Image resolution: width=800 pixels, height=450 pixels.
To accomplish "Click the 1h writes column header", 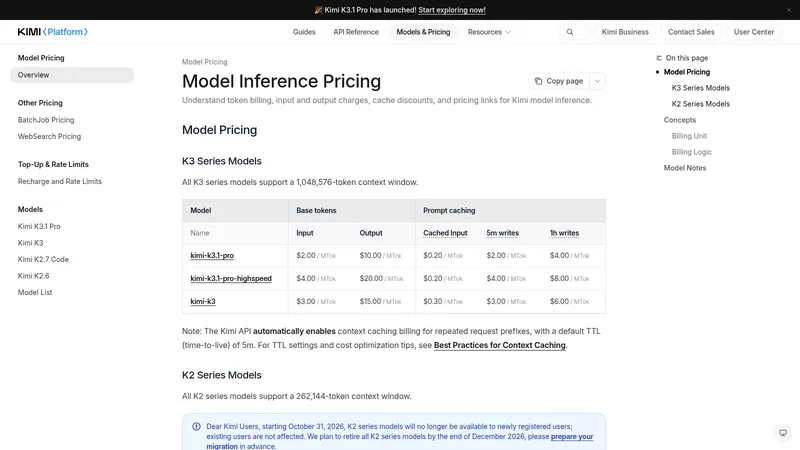I will click(564, 233).
